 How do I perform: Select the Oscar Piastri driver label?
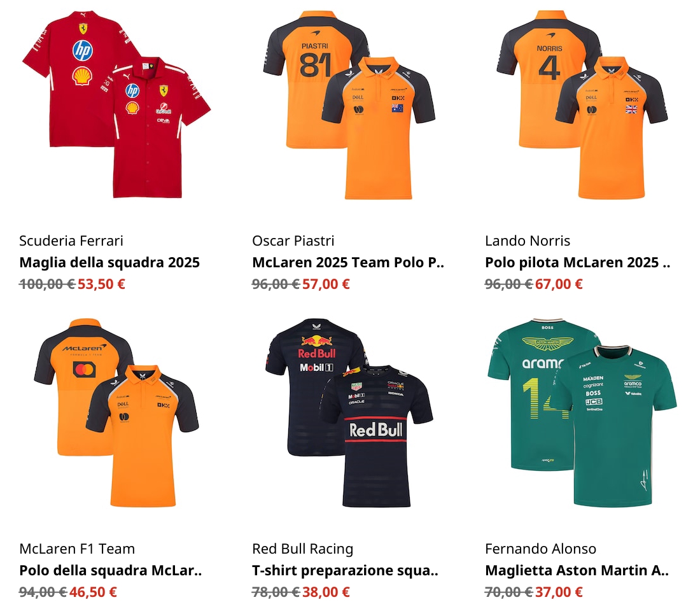pos(293,241)
